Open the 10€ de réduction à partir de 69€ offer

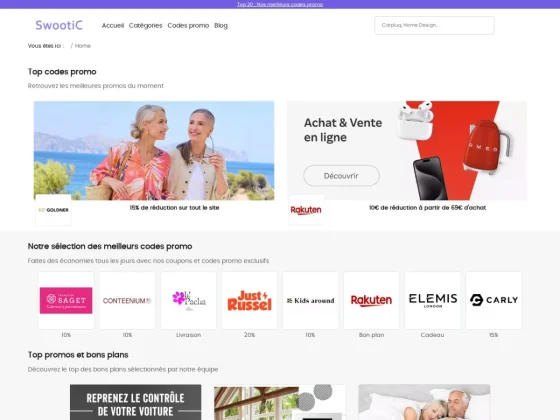[x=428, y=208]
